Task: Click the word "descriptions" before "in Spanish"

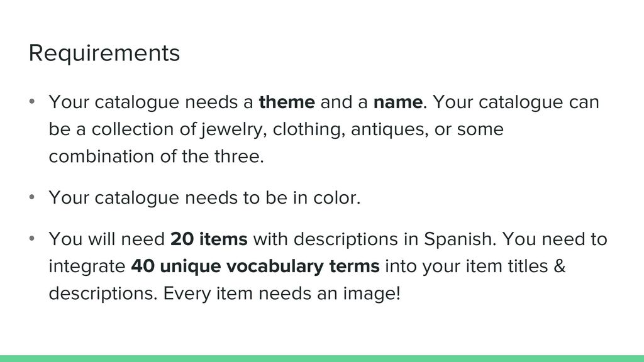Action: click(346, 239)
